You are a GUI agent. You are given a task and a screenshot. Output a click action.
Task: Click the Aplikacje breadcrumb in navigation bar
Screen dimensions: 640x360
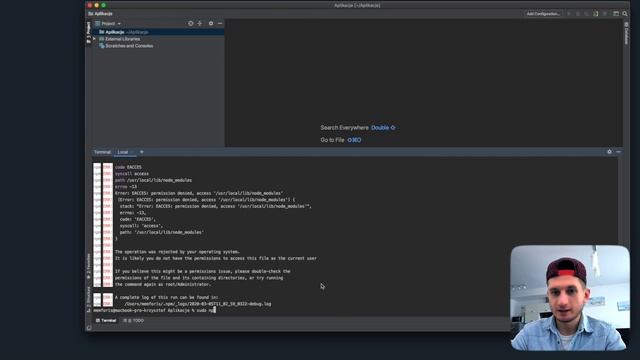(100, 14)
